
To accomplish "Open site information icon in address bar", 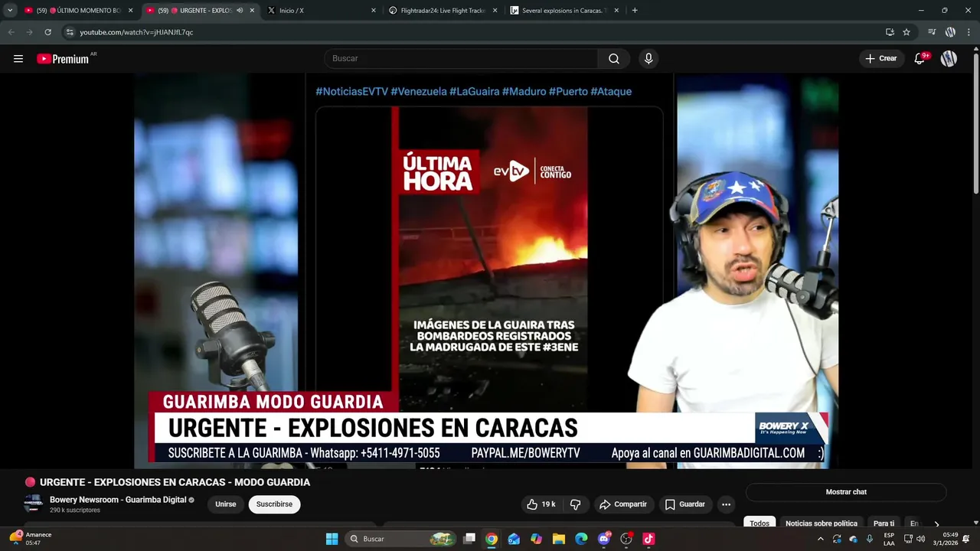I will coord(70,32).
